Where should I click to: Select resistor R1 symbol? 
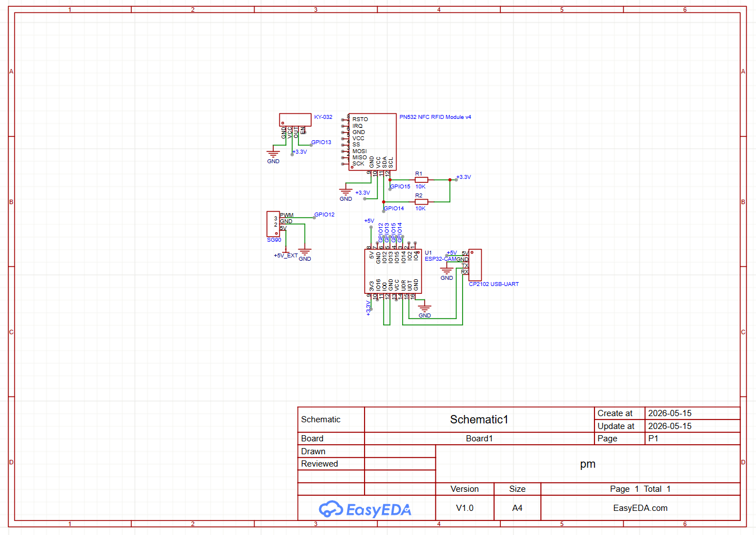[x=421, y=180]
